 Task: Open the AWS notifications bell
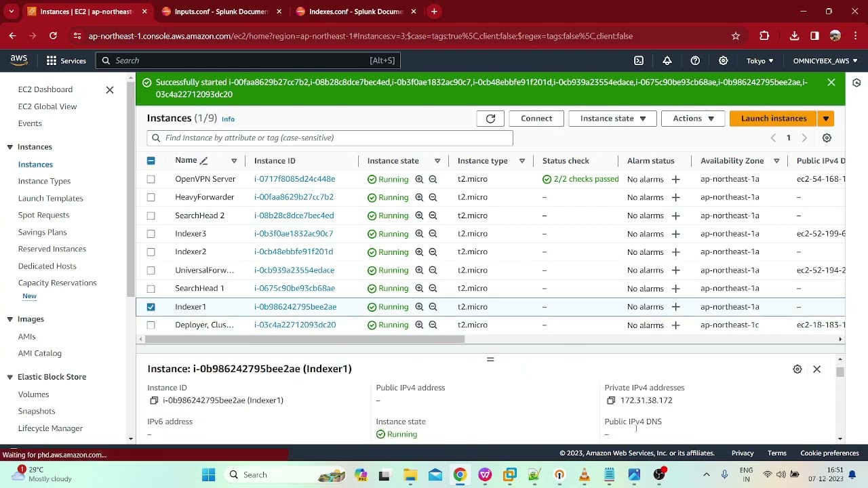click(x=667, y=60)
